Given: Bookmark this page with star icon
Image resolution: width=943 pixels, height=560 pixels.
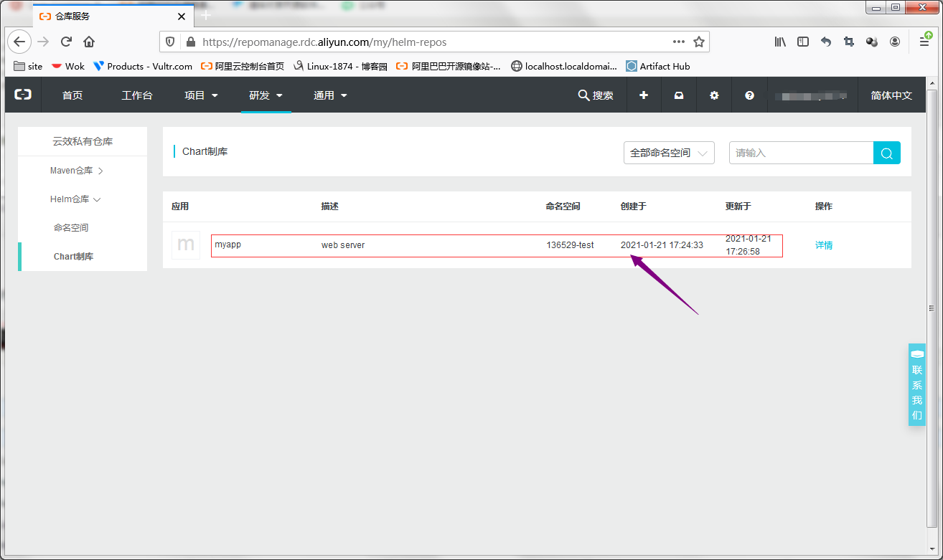Looking at the screenshot, I should 699,42.
